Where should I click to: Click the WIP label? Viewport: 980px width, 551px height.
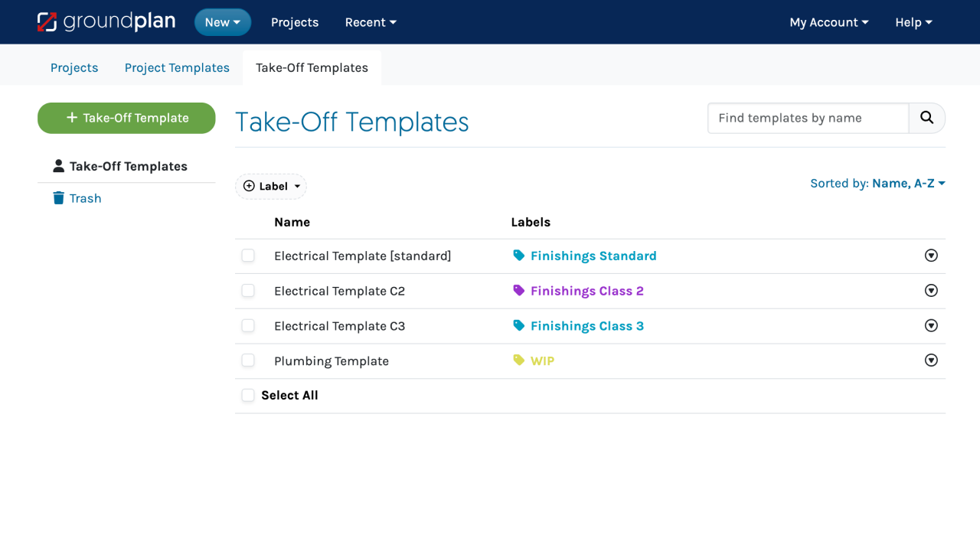(x=542, y=360)
